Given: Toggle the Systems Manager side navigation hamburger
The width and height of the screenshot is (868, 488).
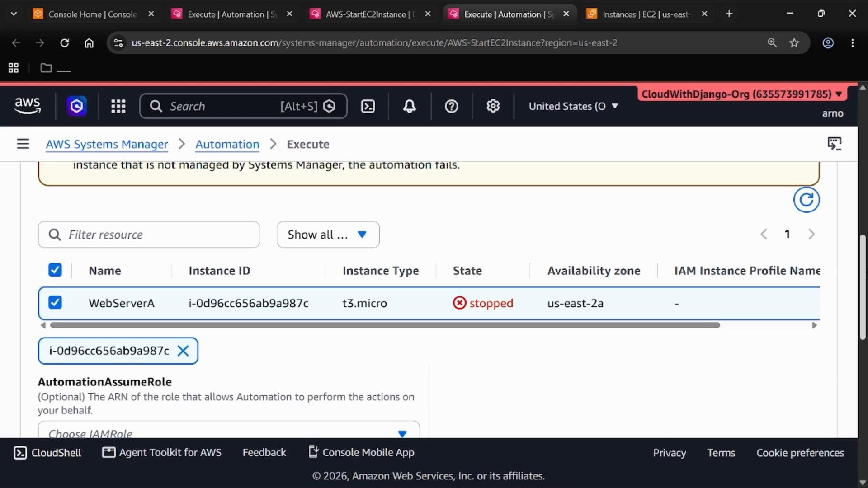Looking at the screenshot, I should [23, 144].
